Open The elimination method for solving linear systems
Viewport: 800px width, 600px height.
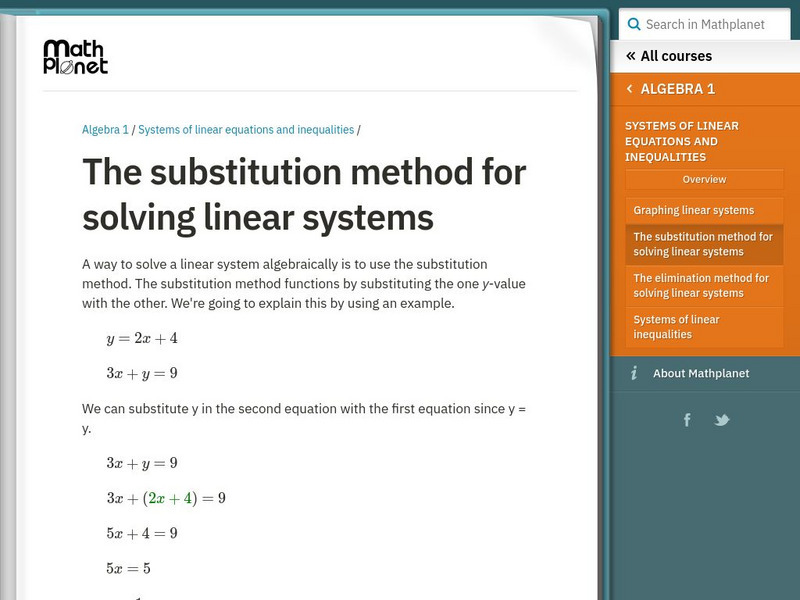pos(704,286)
